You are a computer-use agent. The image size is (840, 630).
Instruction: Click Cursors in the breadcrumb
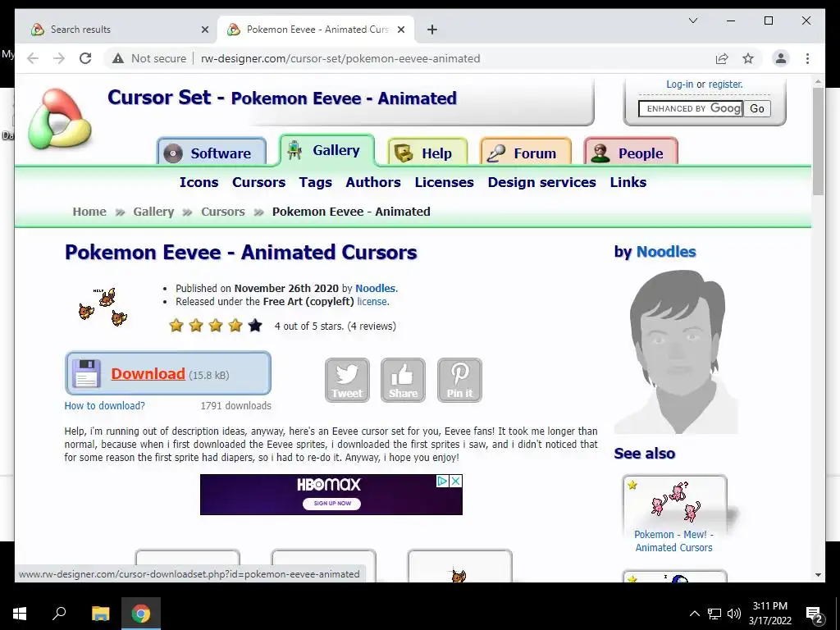223,212
